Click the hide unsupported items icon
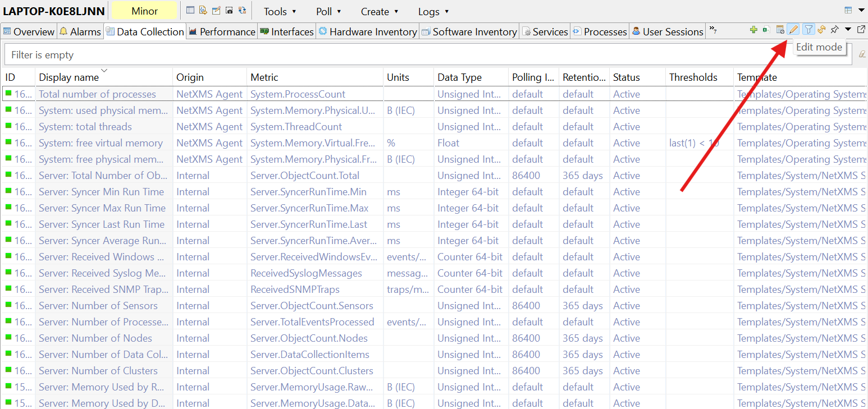Viewport: 868px width, 409px height. coord(780,30)
